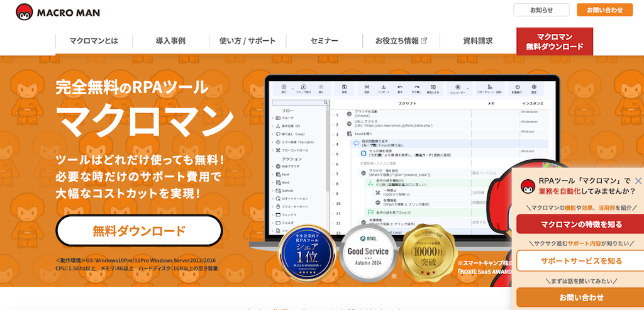Image resolution: width=644 pixels, height=310 pixels.
Task: Close the RPAツール popup with the X
Action: point(638,180)
